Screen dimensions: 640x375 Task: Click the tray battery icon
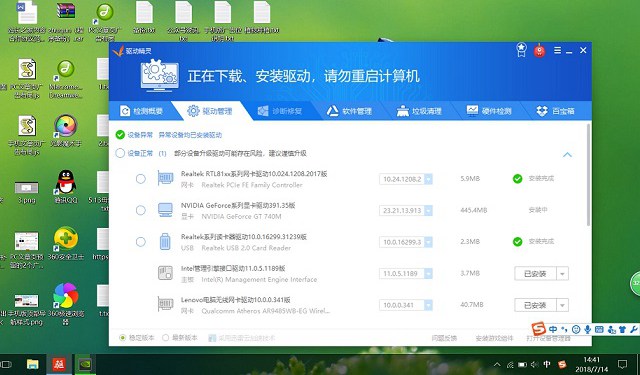pyautogui.click(x=522, y=364)
